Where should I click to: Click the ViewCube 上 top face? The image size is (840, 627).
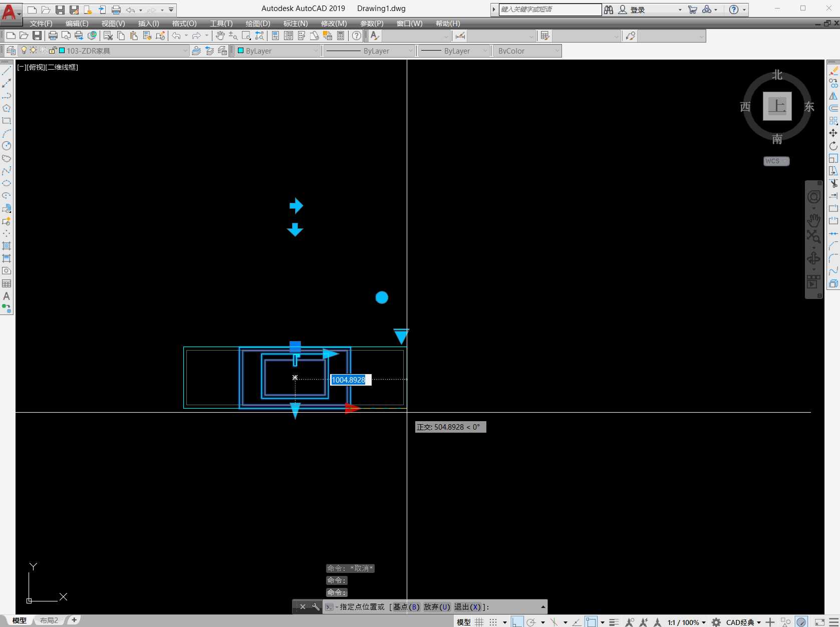[777, 106]
